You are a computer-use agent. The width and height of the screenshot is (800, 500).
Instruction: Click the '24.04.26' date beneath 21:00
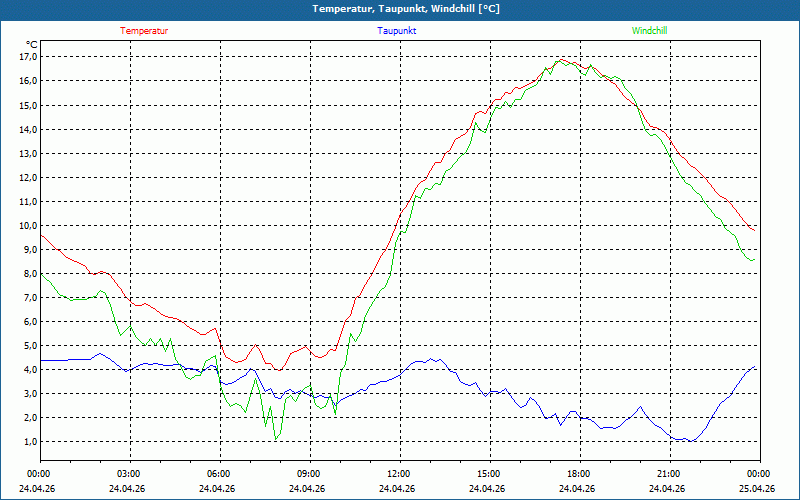tap(667, 488)
